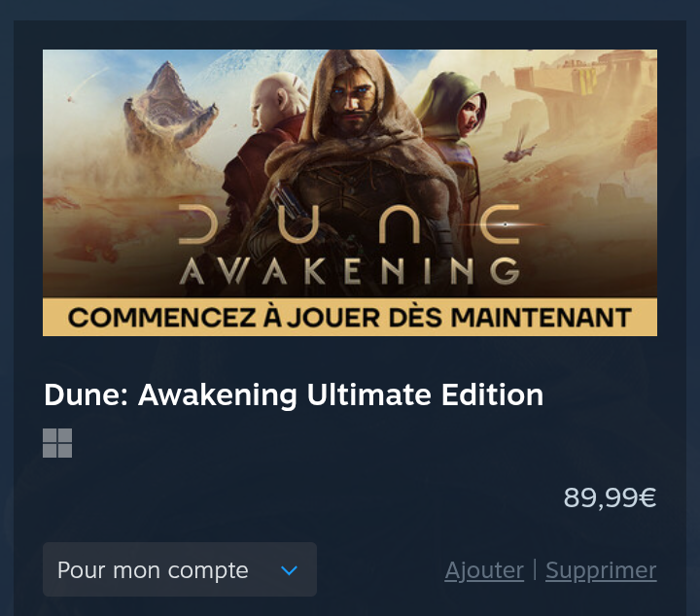Click the 89,99€ price label
The width and height of the screenshot is (700, 616).
pos(610,497)
